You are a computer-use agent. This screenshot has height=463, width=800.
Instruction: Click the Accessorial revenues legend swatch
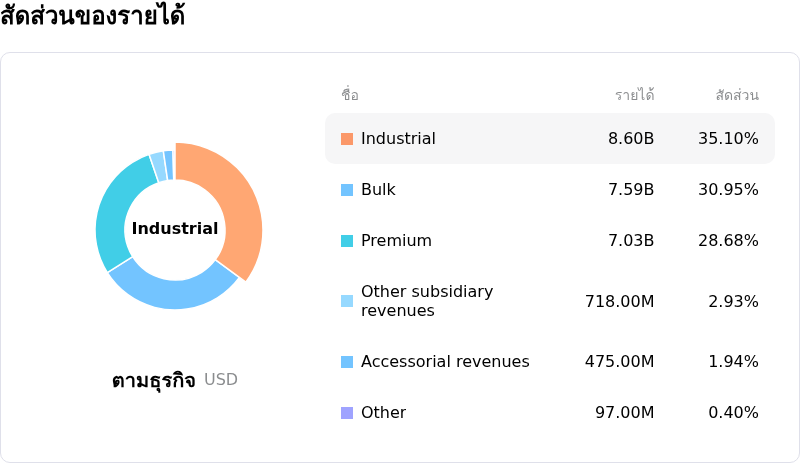point(347,362)
